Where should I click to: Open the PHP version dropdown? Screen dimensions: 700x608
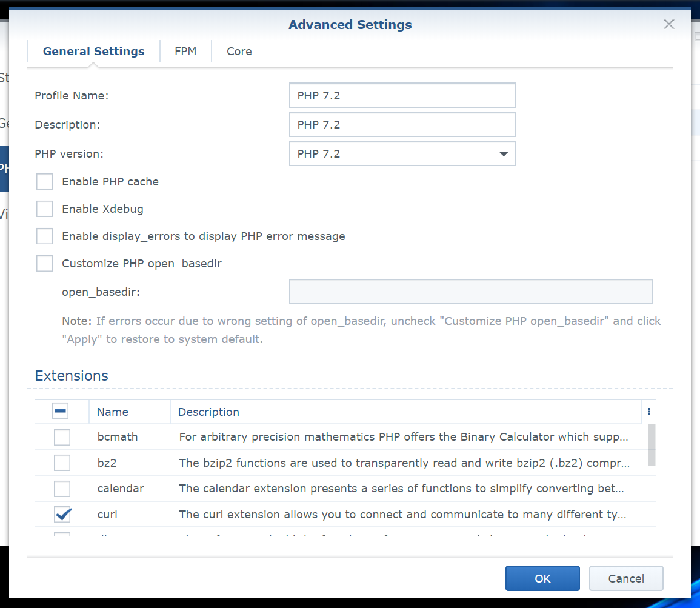tap(402, 154)
